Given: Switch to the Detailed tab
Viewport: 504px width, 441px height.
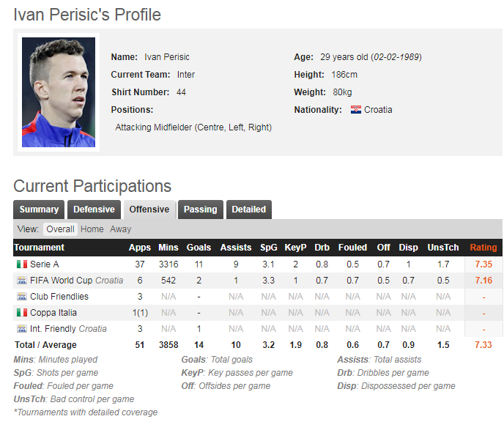Looking at the screenshot, I should click(x=248, y=210).
